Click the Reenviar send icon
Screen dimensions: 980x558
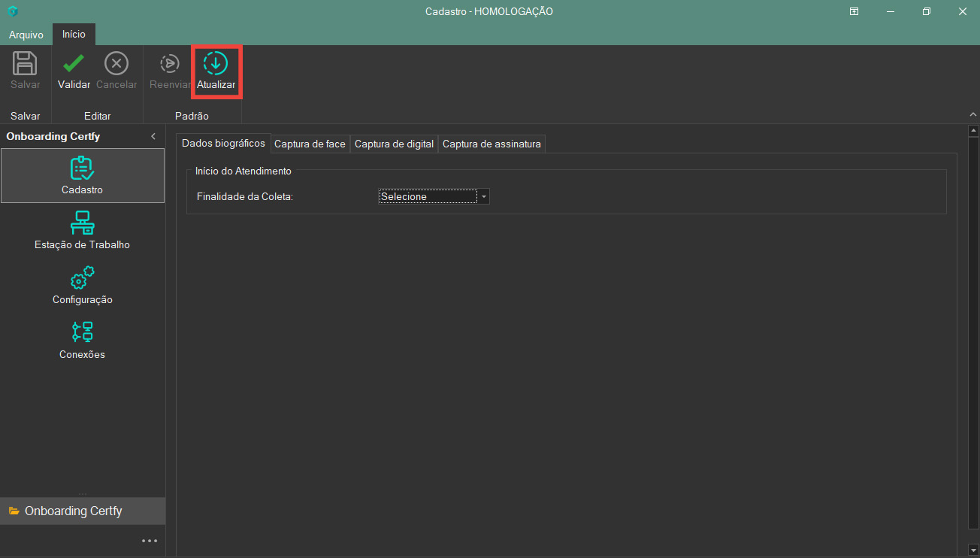(x=170, y=64)
